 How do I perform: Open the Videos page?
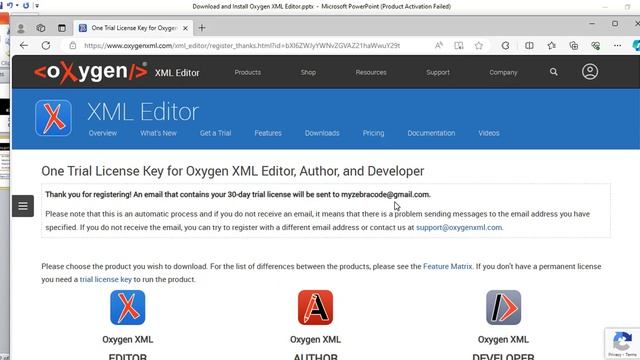tap(489, 133)
